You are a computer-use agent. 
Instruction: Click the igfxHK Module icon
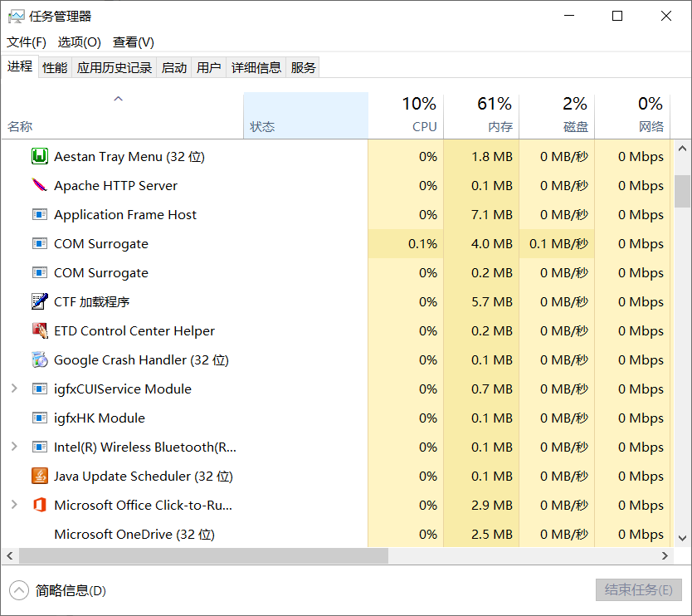coord(40,418)
